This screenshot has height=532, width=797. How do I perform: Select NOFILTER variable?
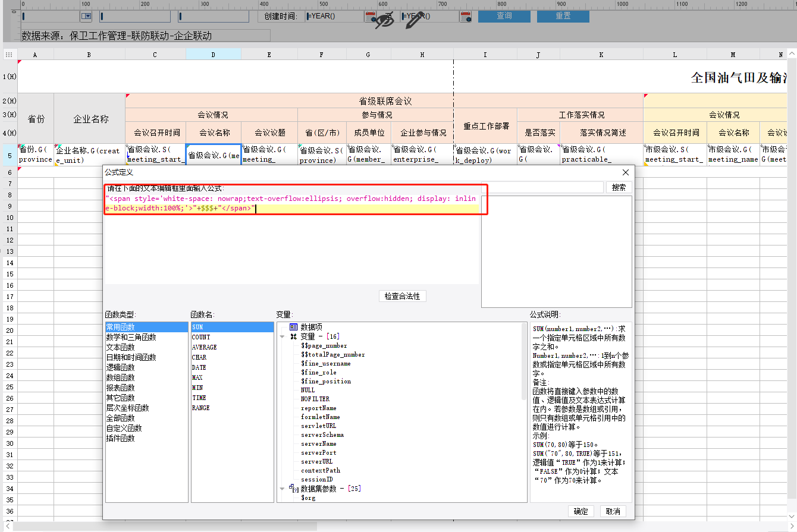(x=315, y=399)
